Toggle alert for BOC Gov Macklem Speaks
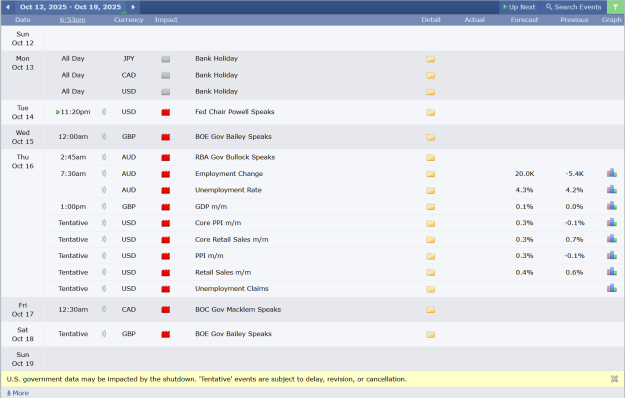 [104, 309]
